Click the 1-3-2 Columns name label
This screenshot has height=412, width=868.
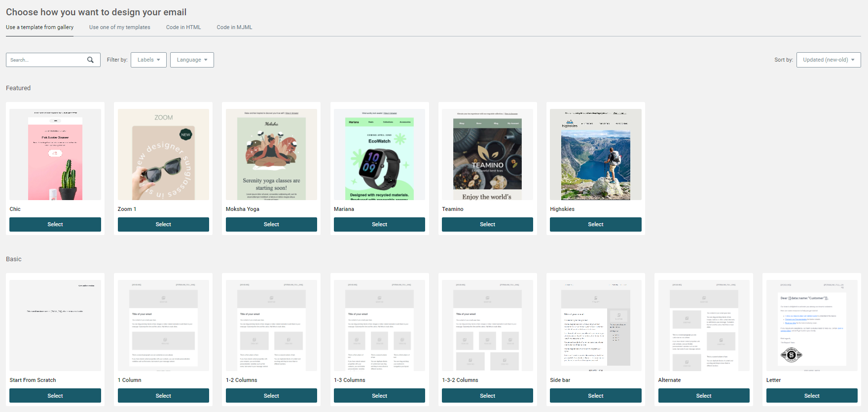[x=460, y=380]
